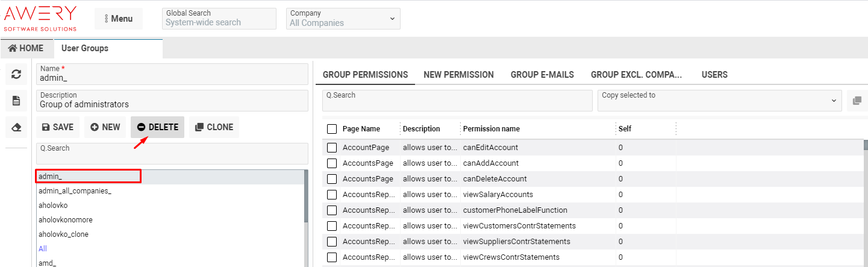
Task: Click the eraser clear icon in sidebar
Action: [16, 127]
